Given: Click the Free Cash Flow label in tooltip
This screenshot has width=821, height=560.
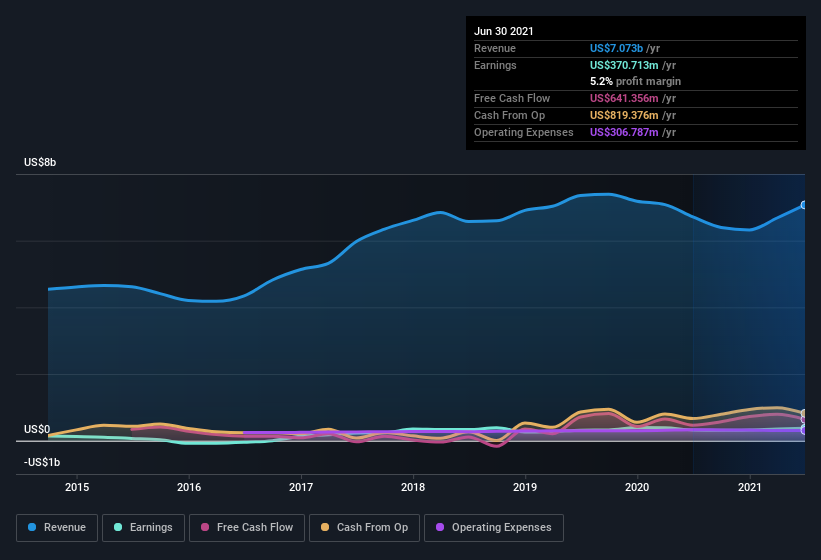Looking at the screenshot, I should pyautogui.click(x=512, y=98).
